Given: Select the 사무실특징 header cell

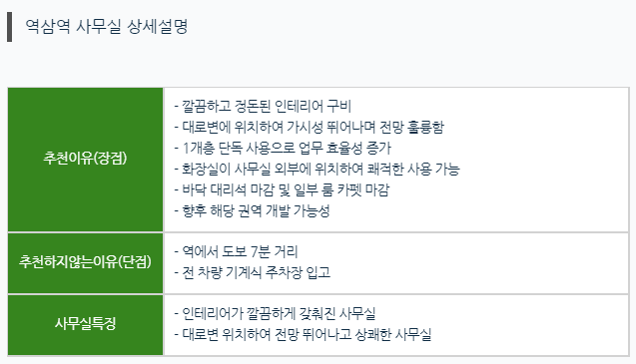Looking at the screenshot, I should click(x=85, y=325).
